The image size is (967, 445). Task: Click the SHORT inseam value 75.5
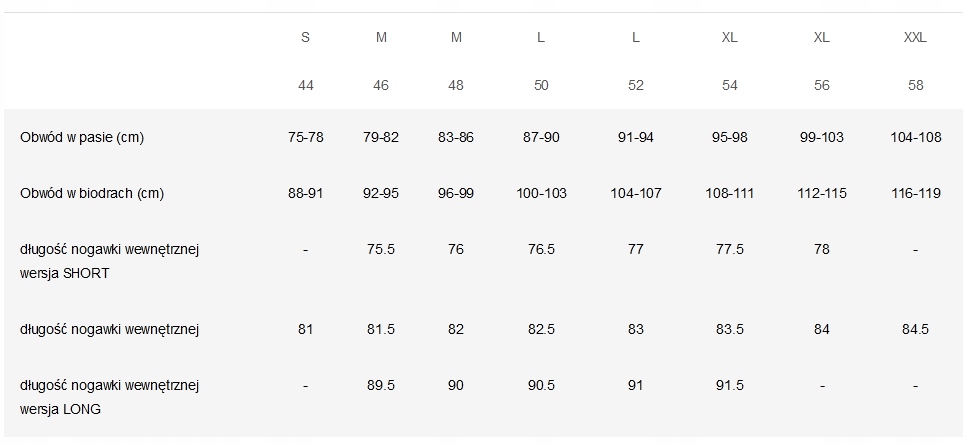pyautogui.click(x=381, y=250)
